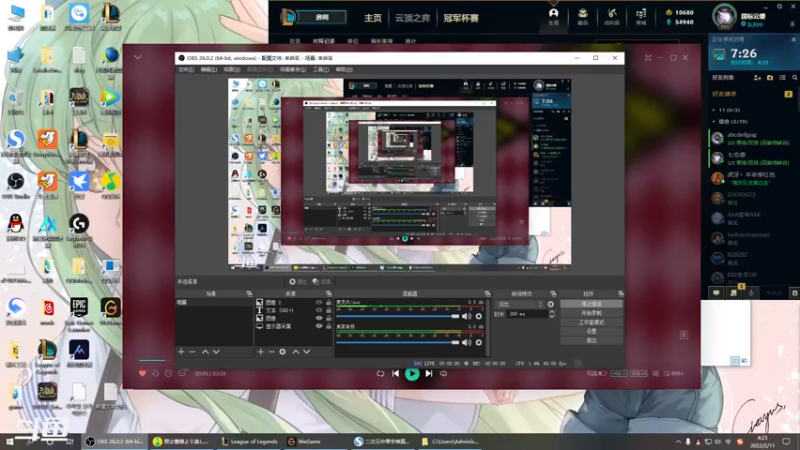The height and width of the screenshot is (450, 800).
Task: Click the video player collapse chevron
Action: click(138, 57)
